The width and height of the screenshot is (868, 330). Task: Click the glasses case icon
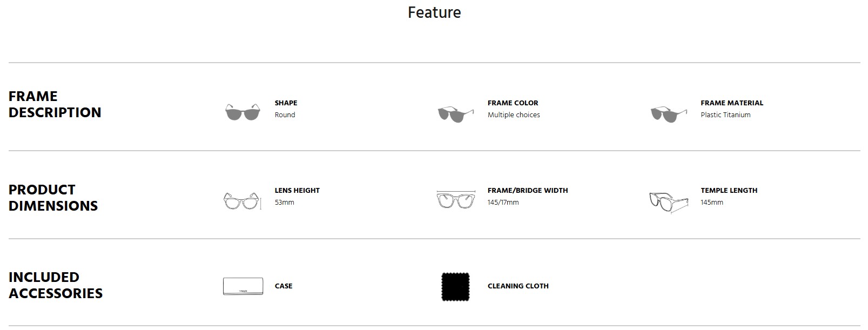tap(243, 286)
